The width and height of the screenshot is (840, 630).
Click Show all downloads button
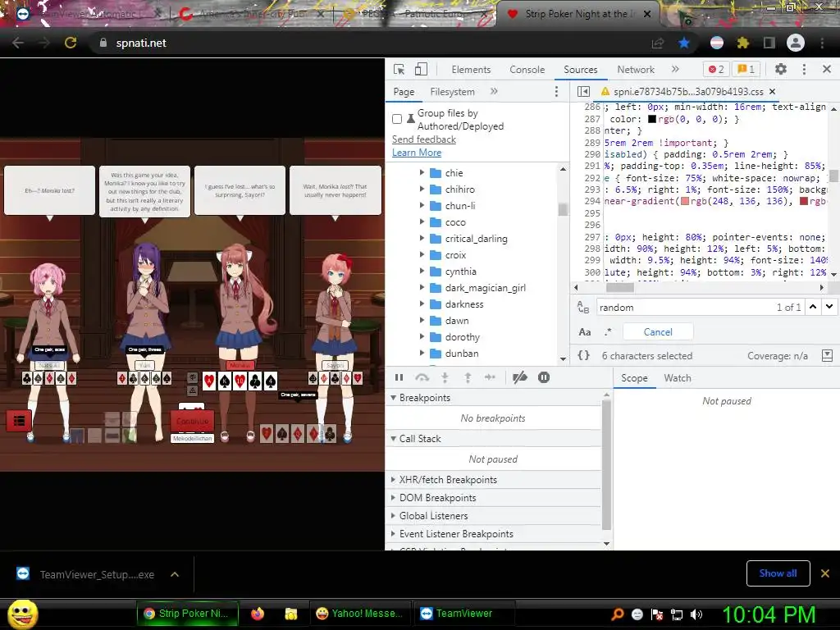[x=778, y=573]
